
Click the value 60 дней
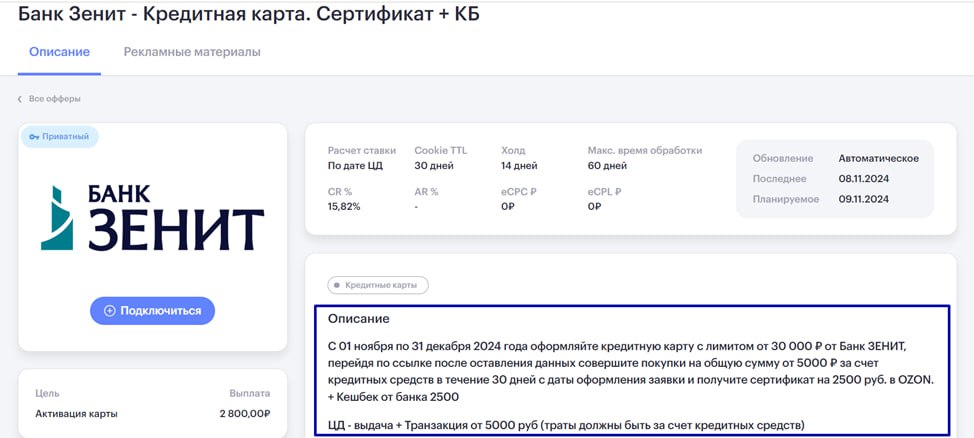pyautogui.click(x=607, y=166)
